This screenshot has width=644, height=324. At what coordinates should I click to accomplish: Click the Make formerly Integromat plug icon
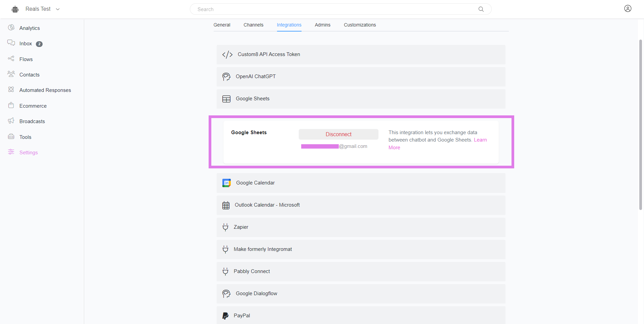tap(225, 250)
